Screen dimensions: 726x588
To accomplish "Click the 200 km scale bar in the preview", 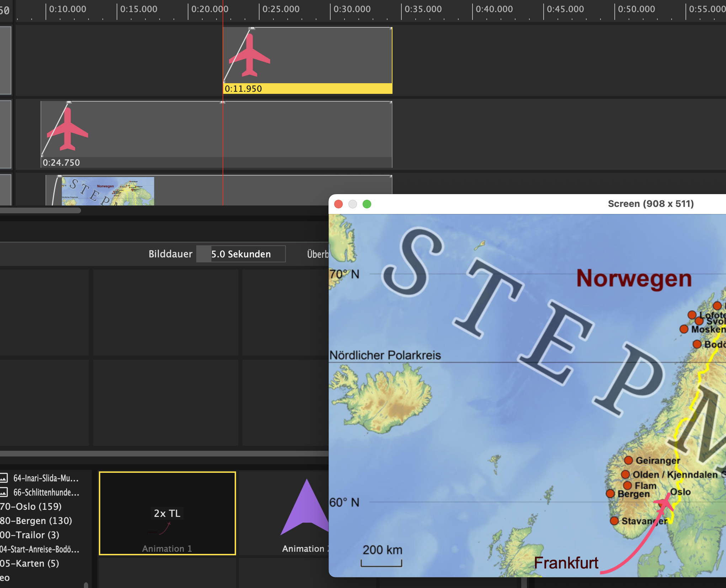I will 381,563.
